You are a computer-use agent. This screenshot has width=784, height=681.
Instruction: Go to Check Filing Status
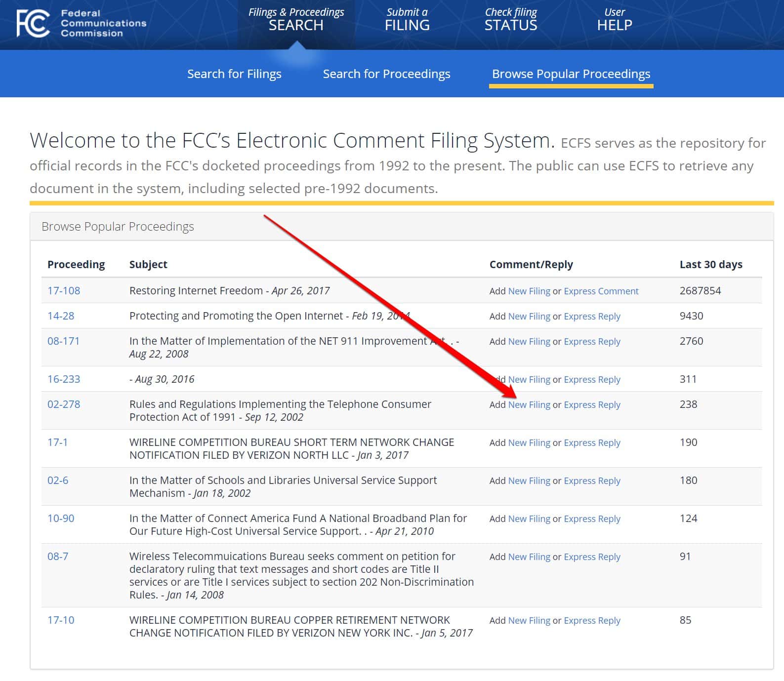pos(510,20)
